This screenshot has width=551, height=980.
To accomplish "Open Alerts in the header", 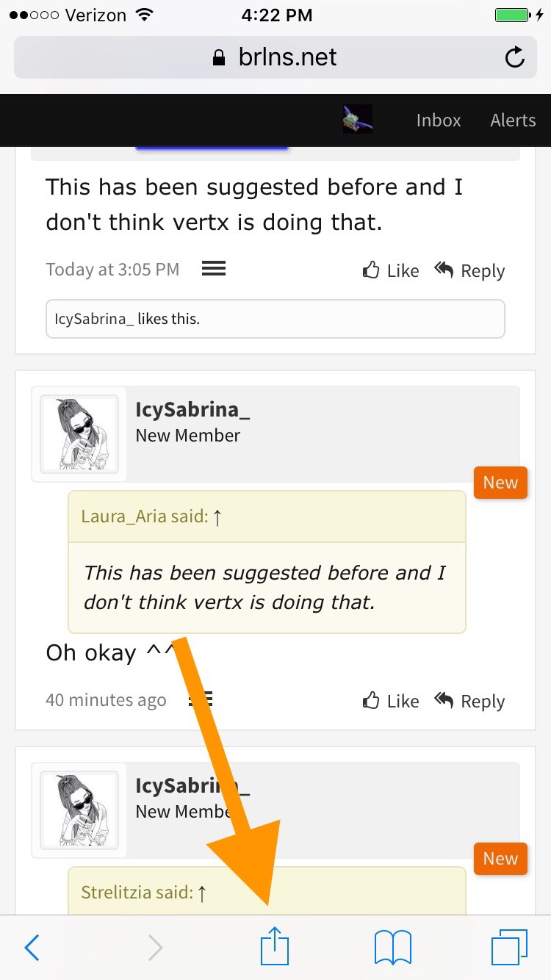I will [513, 120].
